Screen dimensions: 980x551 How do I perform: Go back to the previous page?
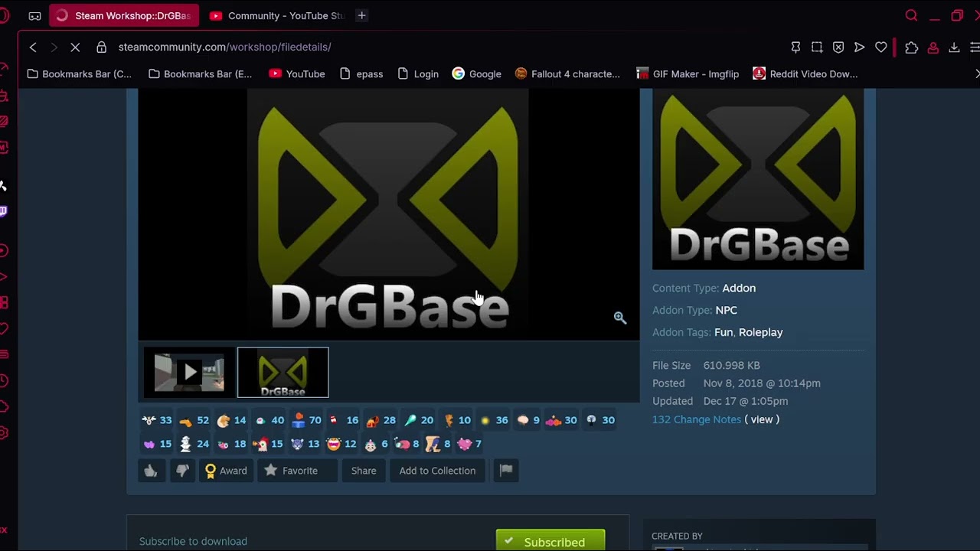click(x=33, y=47)
